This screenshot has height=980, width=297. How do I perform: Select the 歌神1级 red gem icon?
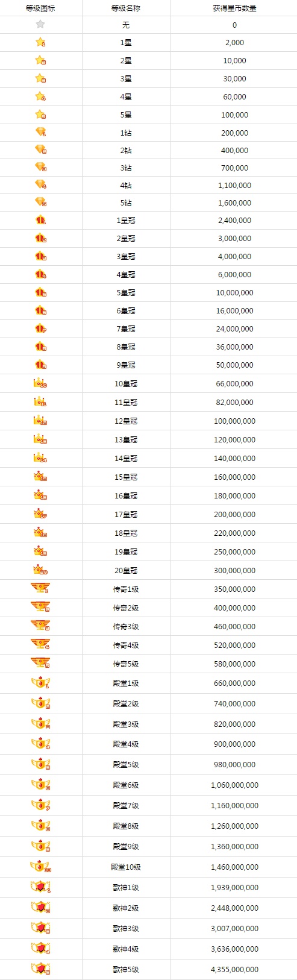click(x=40, y=887)
